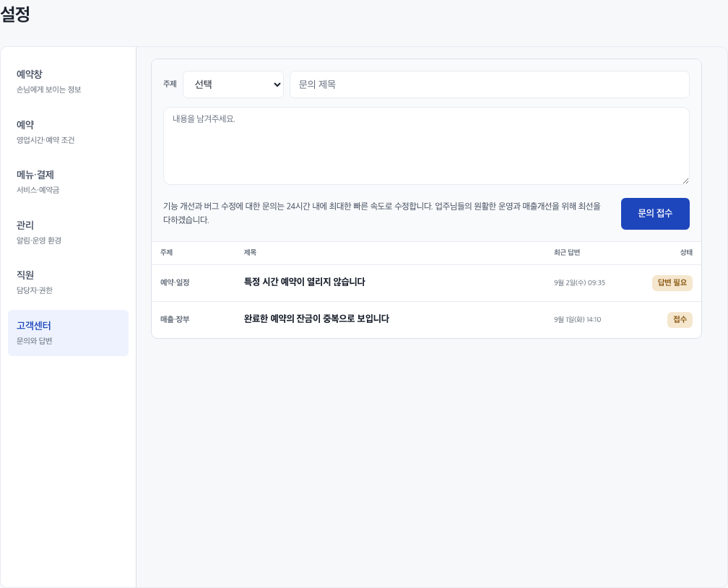
Task: Submit with the 문의 접수 button
Action: 655,214
